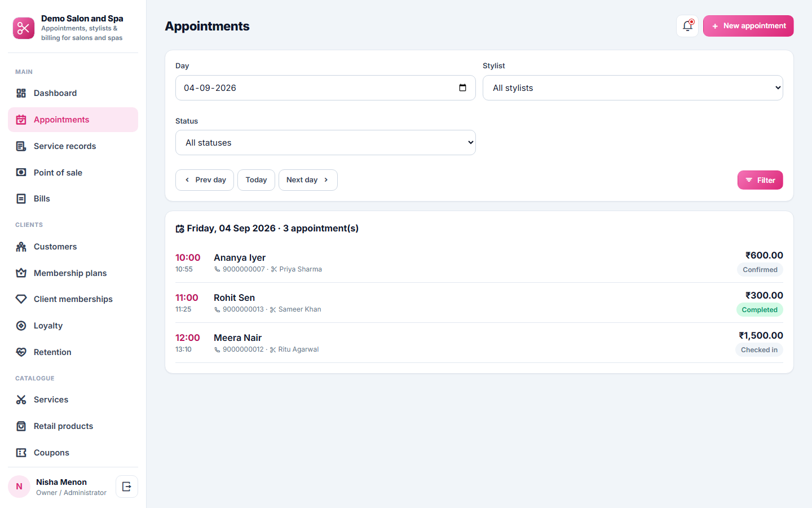Open Ananya Iyer's appointment row

pos(479,262)
